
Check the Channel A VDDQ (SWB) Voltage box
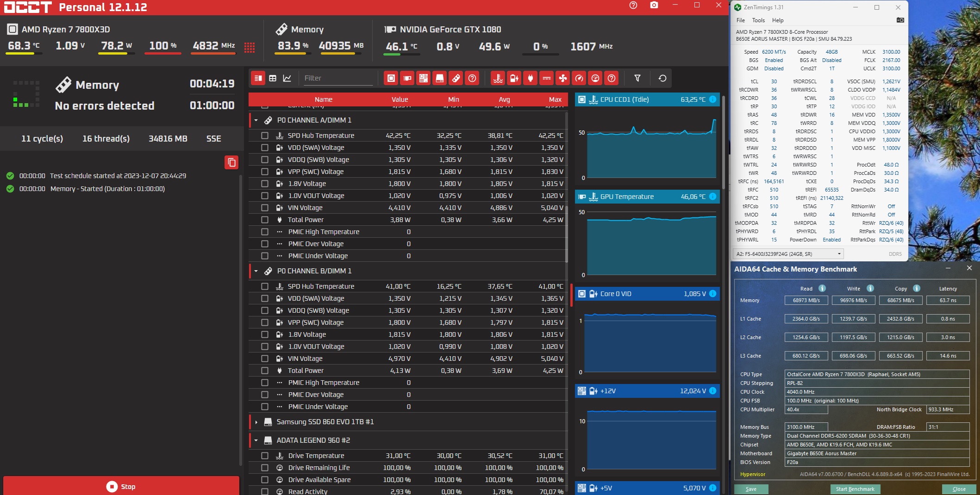(265, 160)
